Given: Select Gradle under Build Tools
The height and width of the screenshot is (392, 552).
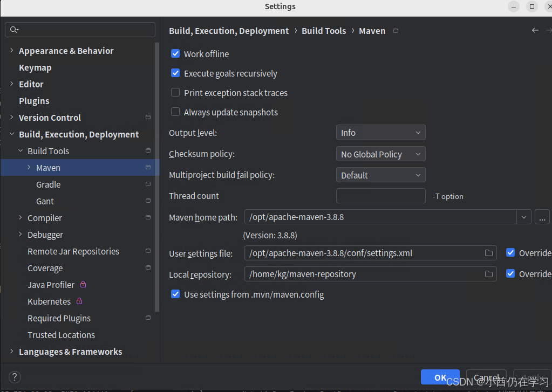Looking at the screenshot, I should tap(48, 184).
